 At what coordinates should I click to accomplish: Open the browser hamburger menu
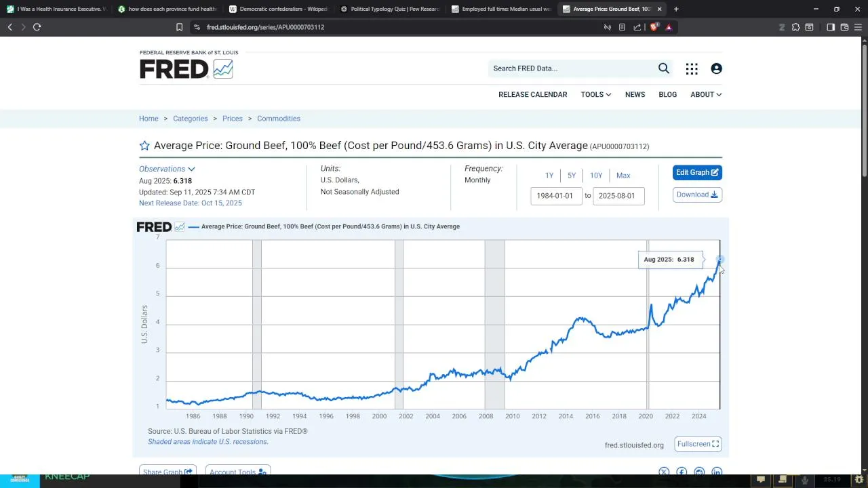pyautogui.click(x=859, y=27)
